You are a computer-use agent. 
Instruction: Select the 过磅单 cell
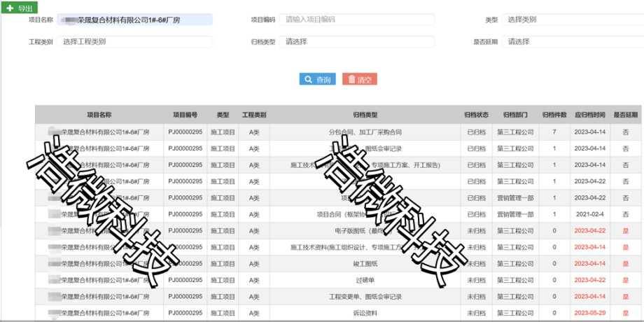click(365, 280)
